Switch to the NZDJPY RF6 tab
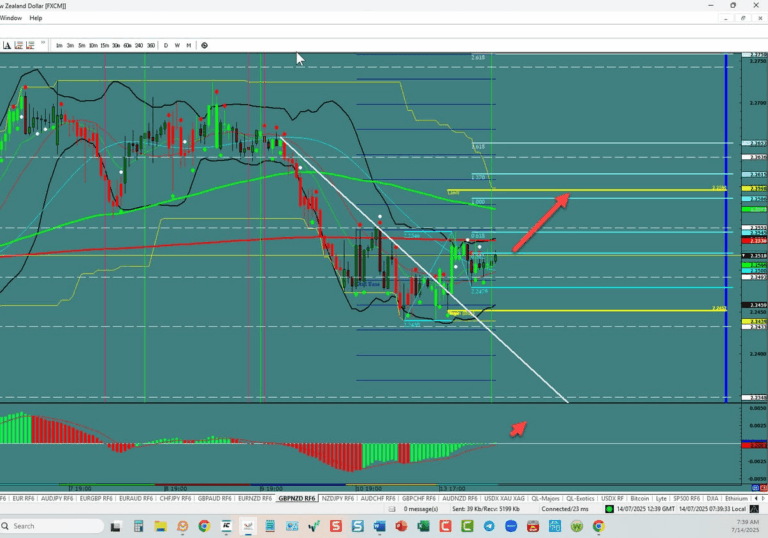The height and width of the screenshot is (538, 768). pos(338,498)
